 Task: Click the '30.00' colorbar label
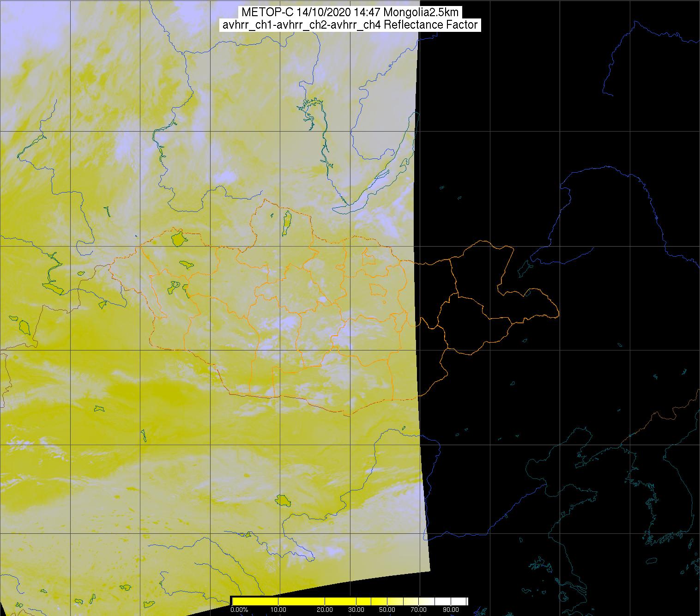[x=357, y=610]
